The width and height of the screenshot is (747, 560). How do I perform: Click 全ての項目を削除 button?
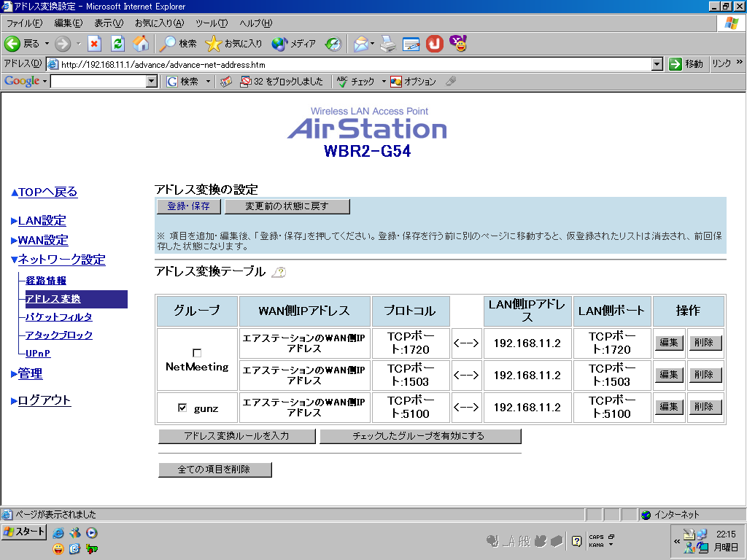click(215, 470)
